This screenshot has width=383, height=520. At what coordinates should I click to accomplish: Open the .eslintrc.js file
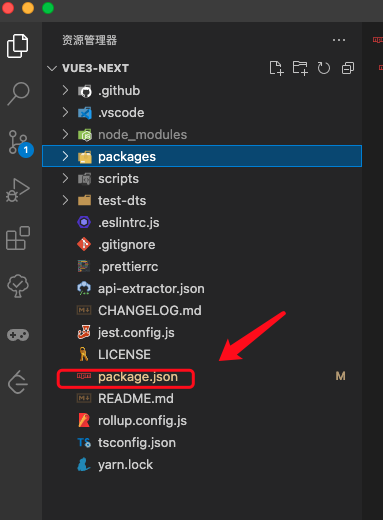click(x=128, y=223)
